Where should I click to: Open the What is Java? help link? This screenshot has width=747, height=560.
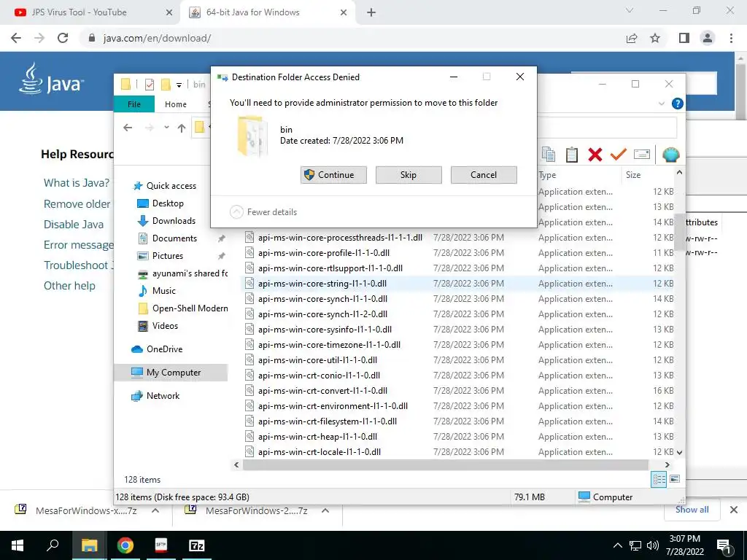coord(76,183)
